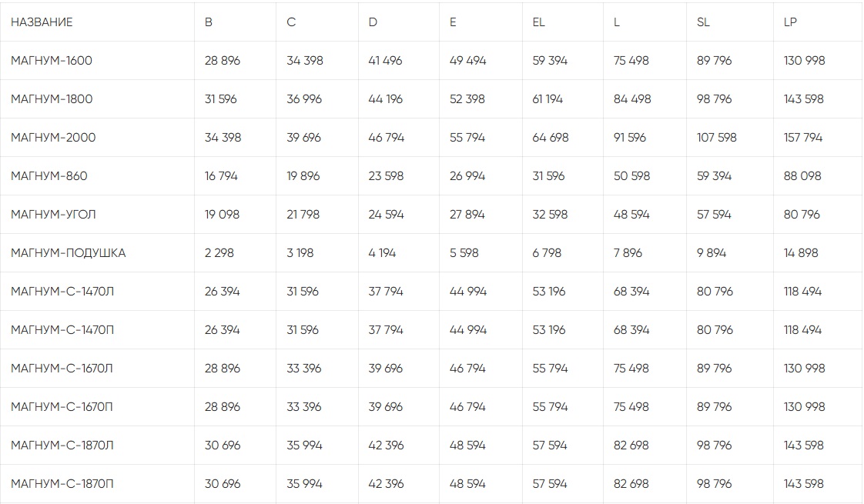Select the C price for МАГНУМ-С-1470Л
This screenshot has width=864, height=504.
pos(303,292)
